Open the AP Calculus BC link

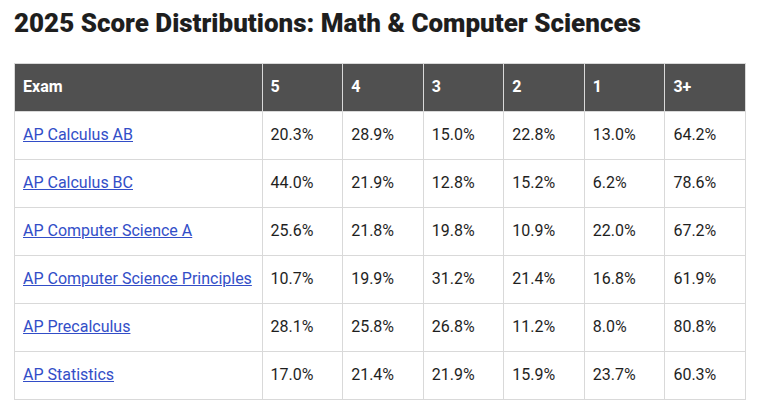tap(77, 183)
